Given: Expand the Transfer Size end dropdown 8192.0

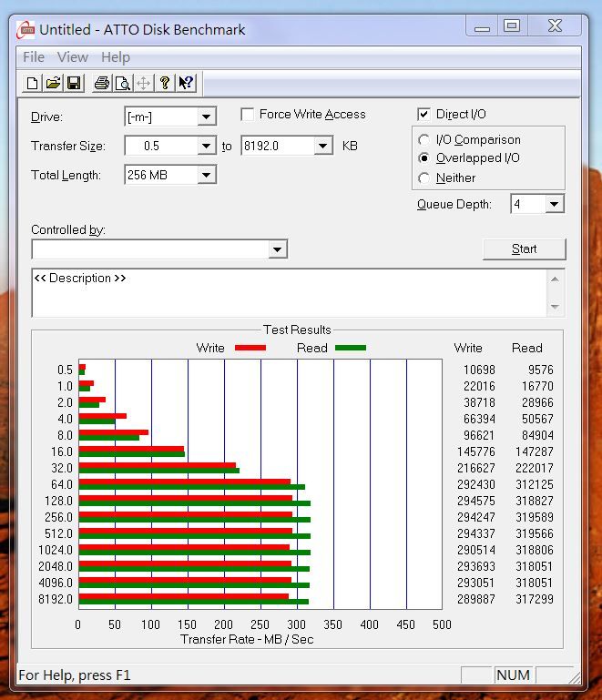Looking at the screenshot, I should click(x=322, y=146).
